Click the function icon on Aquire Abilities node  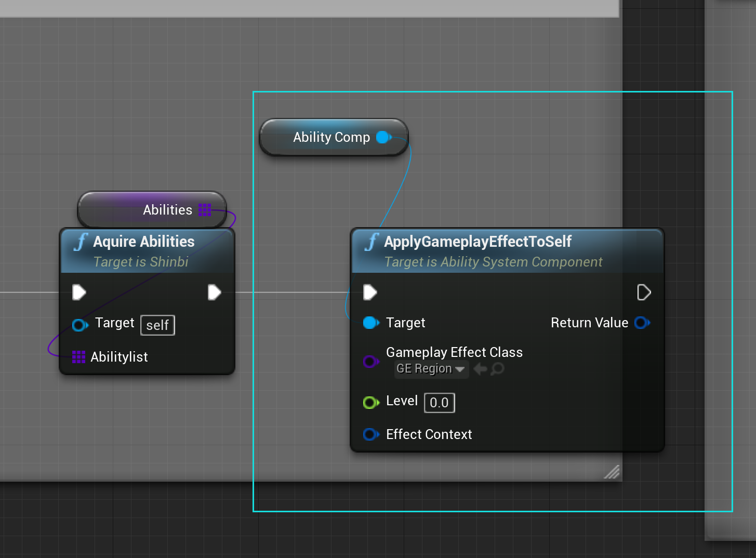click(x=81, y=241)
